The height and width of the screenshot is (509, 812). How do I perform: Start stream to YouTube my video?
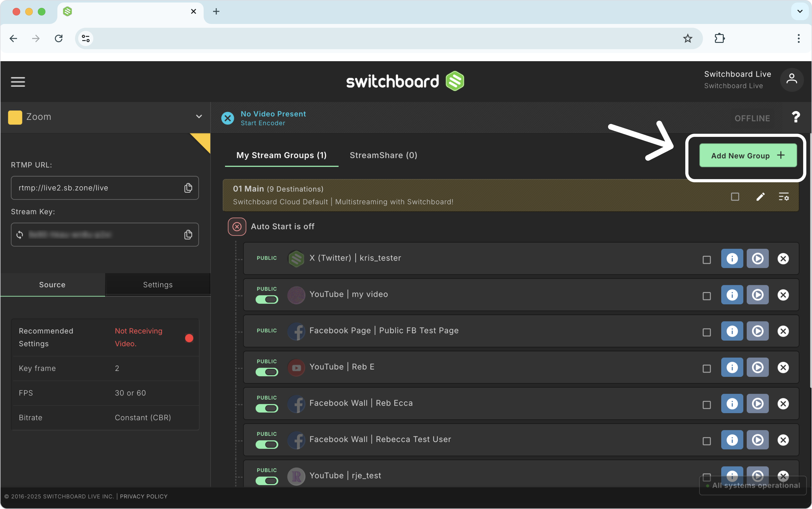(757, 295)
